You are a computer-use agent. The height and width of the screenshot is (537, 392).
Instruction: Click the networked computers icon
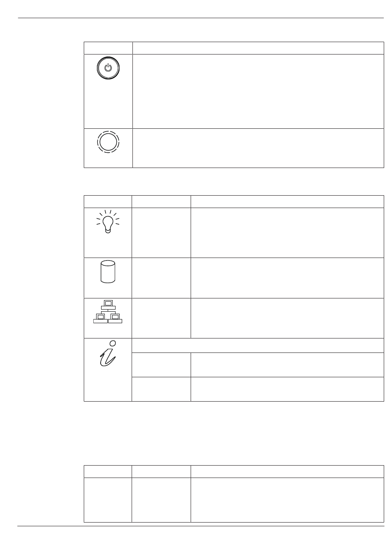click(x=108, y=312)
